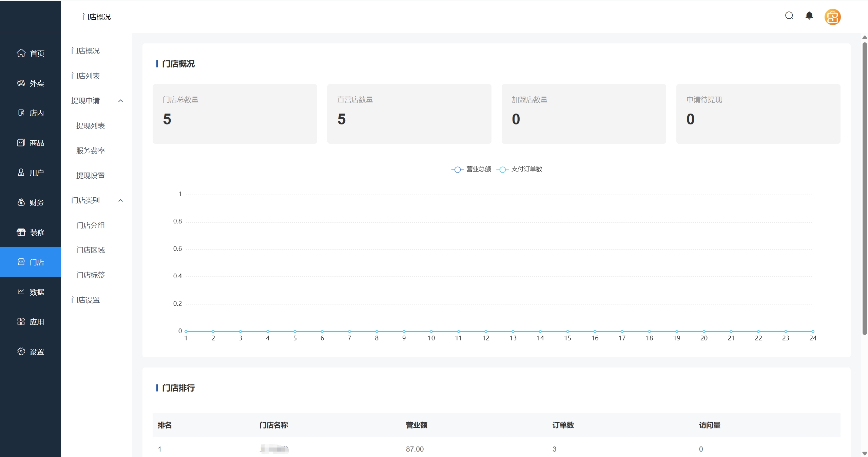Select the 商品 goods bag icon
868x457 pixels.
point(21,143)
